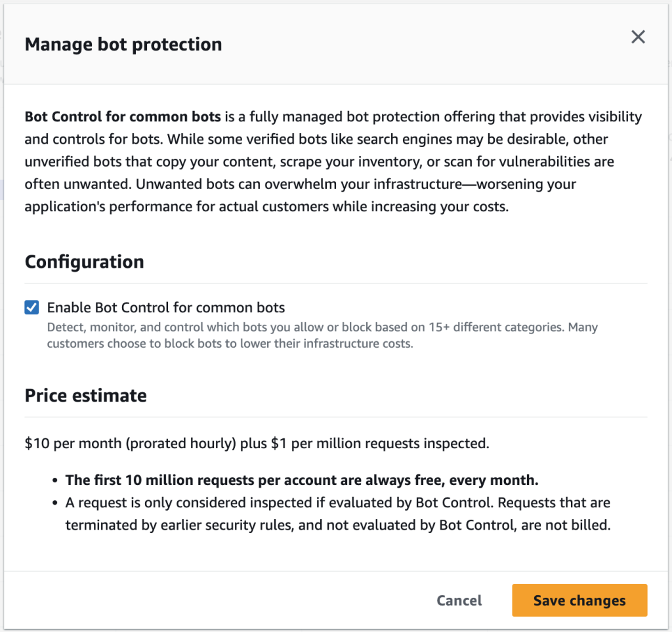Viewport: 672px width, 632px height.
Task: Click the Price estimate section heading
Action: click(x=85, y=395)
